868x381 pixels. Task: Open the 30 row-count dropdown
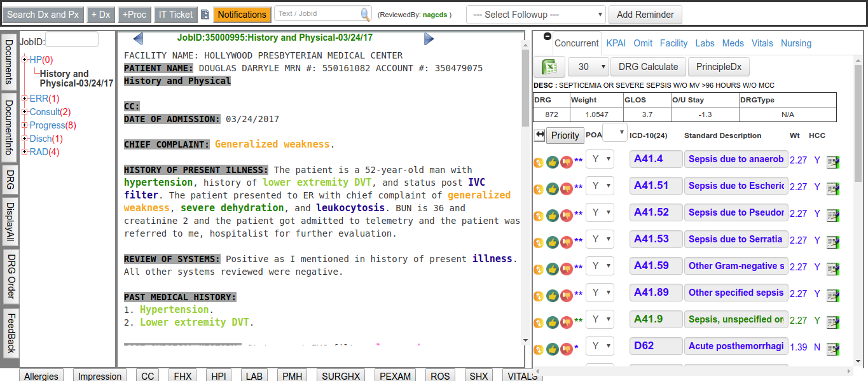(x=588, y=66)
